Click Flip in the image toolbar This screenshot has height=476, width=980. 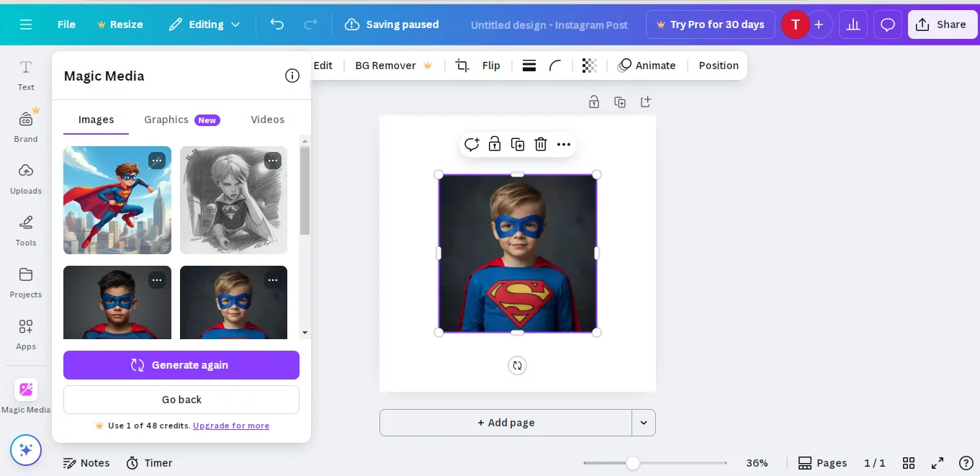[x=491, y=66]
